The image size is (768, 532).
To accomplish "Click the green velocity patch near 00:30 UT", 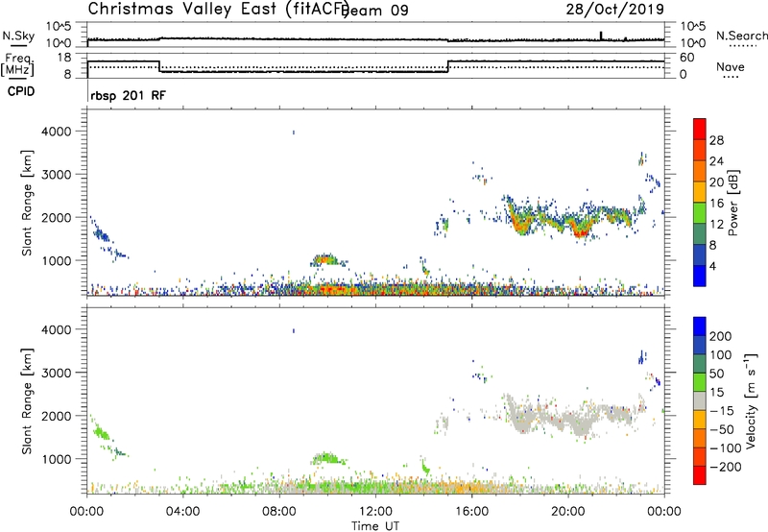I will (x=102, y=433).
